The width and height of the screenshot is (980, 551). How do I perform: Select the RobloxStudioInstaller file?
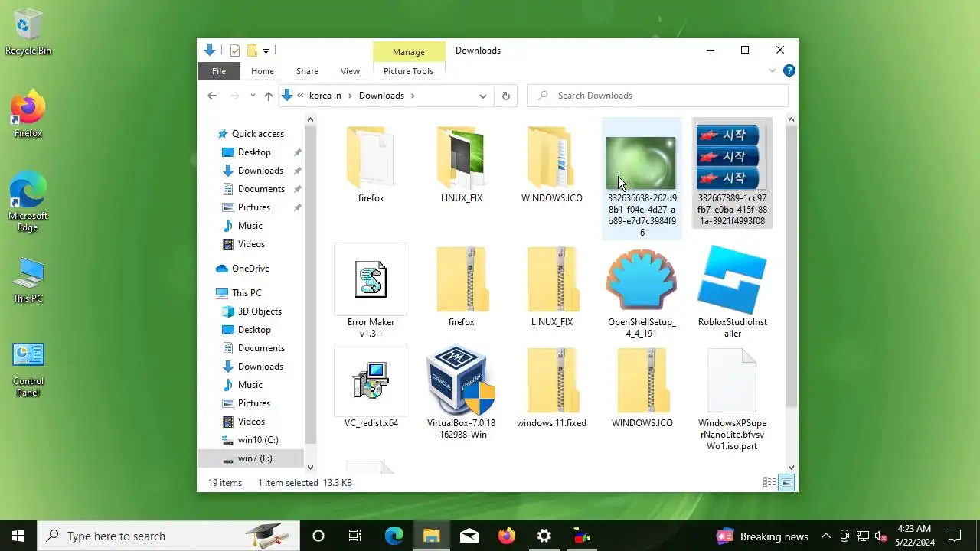pos(733,292)
